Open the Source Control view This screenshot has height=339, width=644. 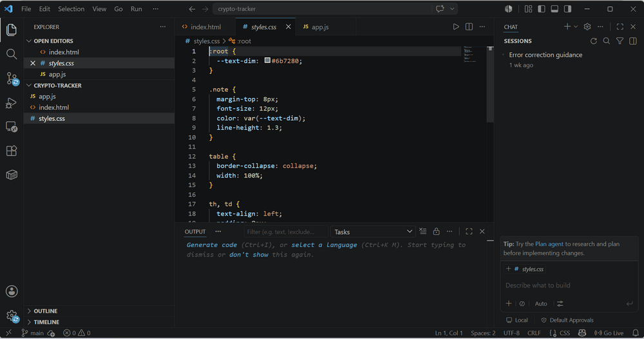pos(12,78)
